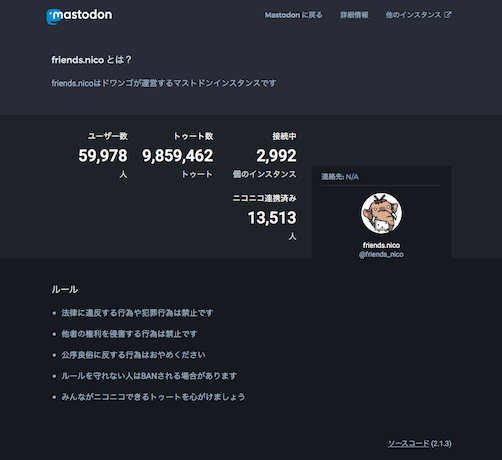Select the '接続中' label
Viewport: 502px width, 460px height.
[x=284, y=136]
